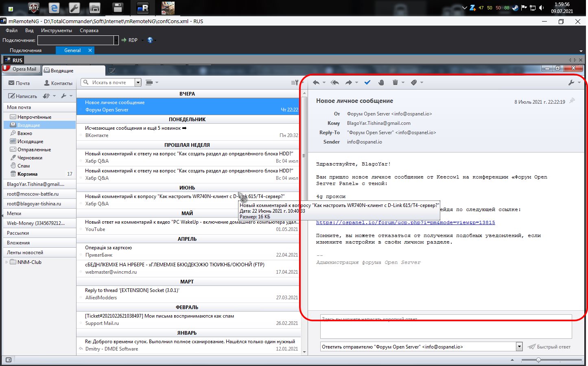Open the Вид menu
The height and width of the screenshot is (366, 588).
[29, 30]
